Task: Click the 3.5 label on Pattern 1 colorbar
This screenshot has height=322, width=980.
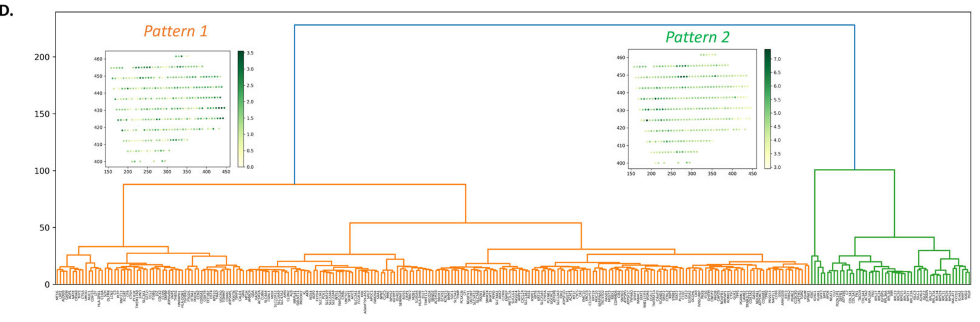Action: 250,53
